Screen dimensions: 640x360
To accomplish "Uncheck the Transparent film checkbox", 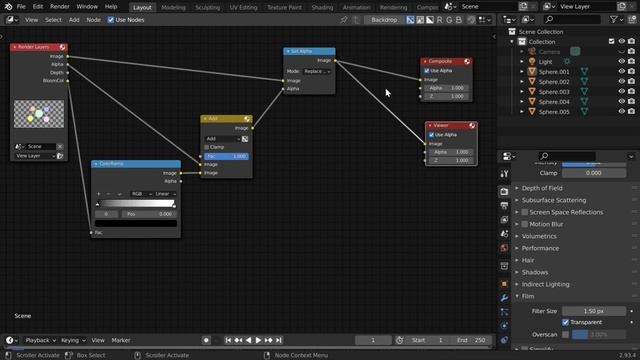I will coord(565,322).
